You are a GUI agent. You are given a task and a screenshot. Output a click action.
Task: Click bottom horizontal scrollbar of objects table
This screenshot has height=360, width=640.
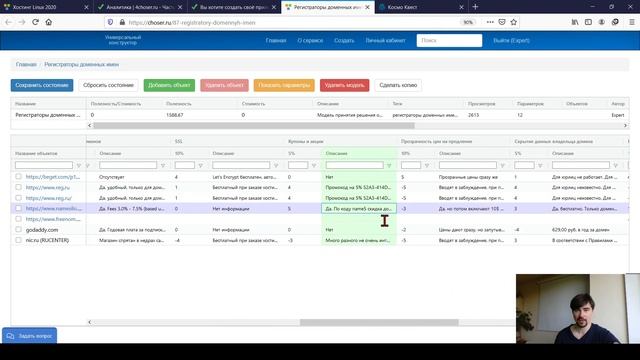(x=379, y=322)
